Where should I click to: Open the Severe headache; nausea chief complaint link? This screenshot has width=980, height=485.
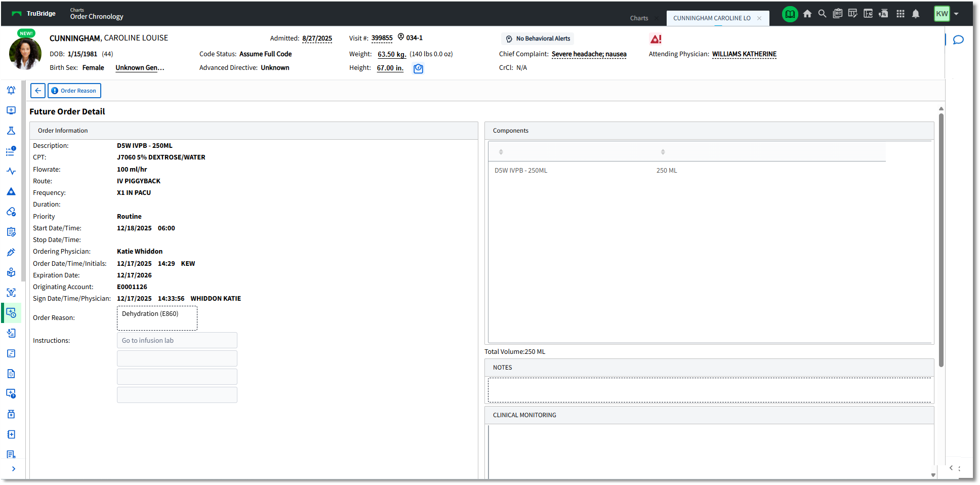pyautogui.click(x=589, y=54)
